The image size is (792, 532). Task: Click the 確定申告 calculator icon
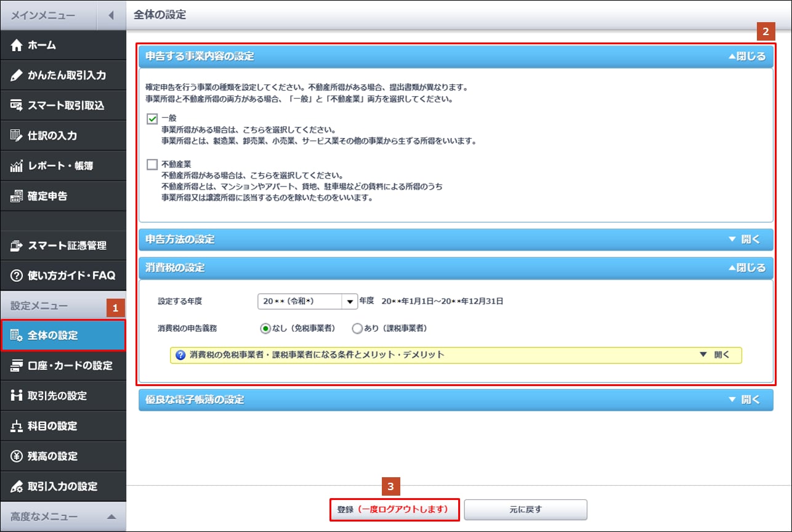click(x=17, y=196)
